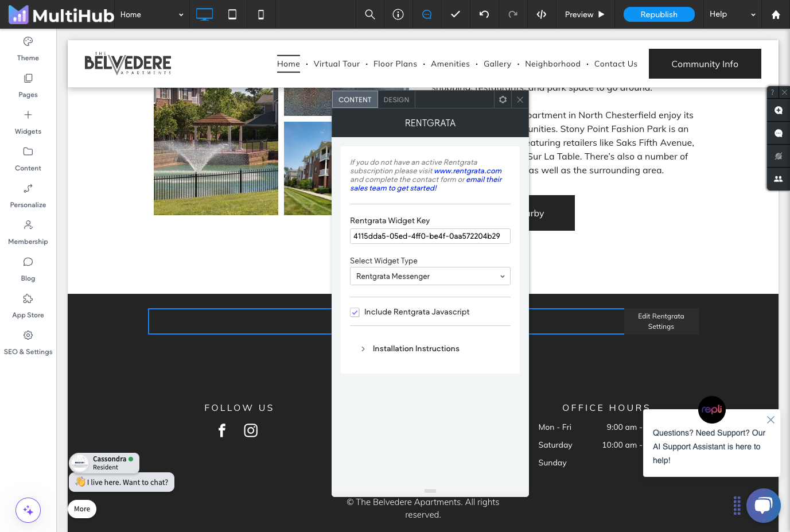This screenshot has width=790, height=532.
Task: Open the Pages panel
Action: point(28,86)
